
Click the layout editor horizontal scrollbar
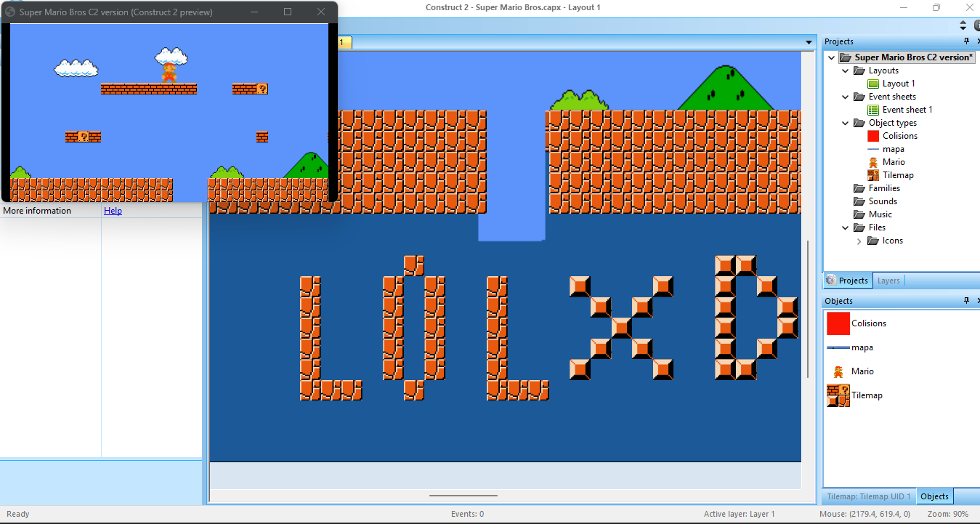(463, 496)
